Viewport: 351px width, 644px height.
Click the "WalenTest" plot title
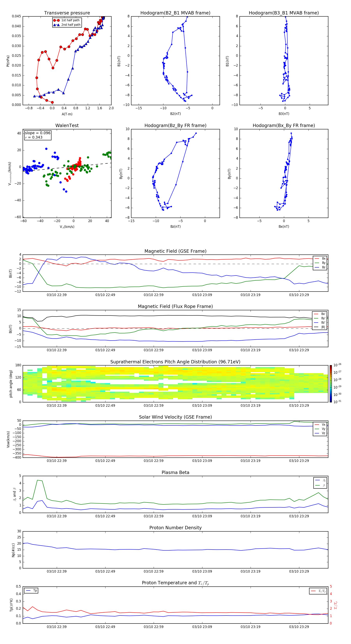coord(67,125)
